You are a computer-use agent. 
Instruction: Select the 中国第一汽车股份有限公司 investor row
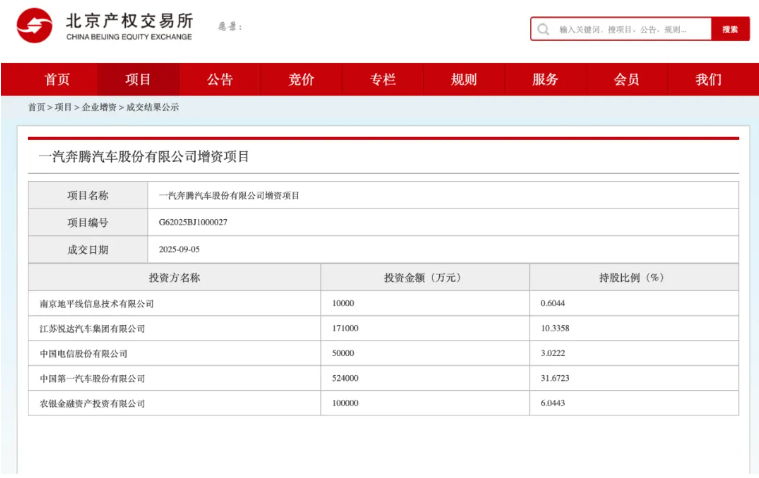pyautogui.click(x=92, y=379)
